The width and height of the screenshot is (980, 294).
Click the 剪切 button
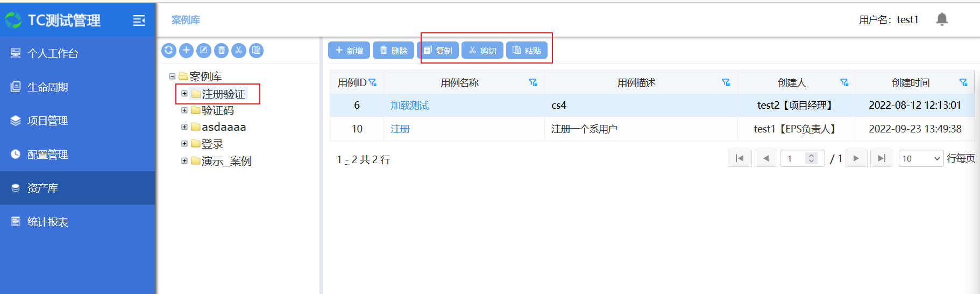point(482,50)
